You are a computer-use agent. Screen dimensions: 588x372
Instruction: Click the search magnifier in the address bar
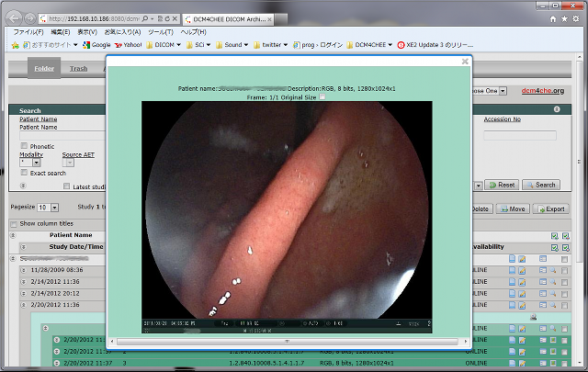pyautogui.click(x=145, y=18)
